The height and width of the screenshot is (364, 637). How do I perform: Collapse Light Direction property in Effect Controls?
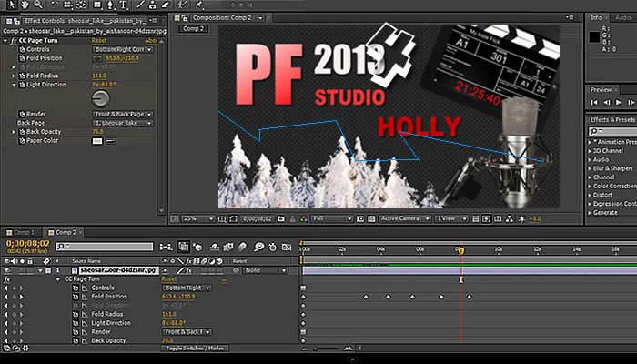coord(14,85)
